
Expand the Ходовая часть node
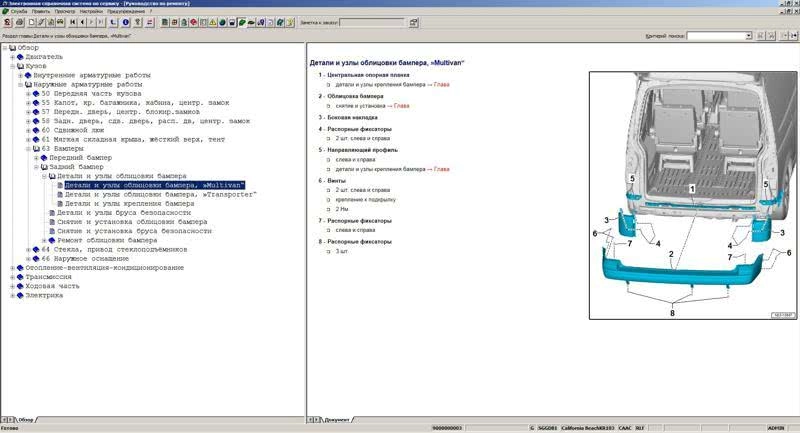click(x=12, y=286)
